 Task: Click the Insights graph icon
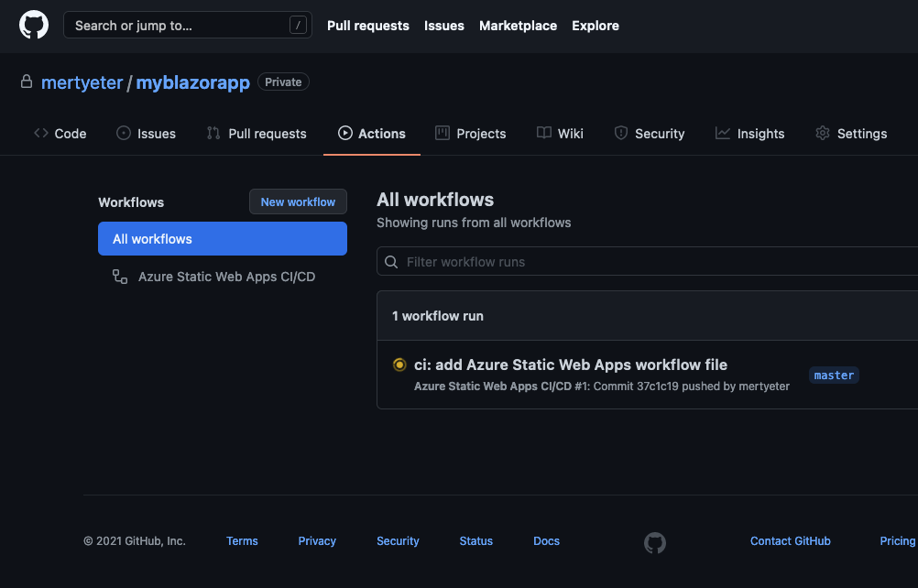click(x=723, y=133)
